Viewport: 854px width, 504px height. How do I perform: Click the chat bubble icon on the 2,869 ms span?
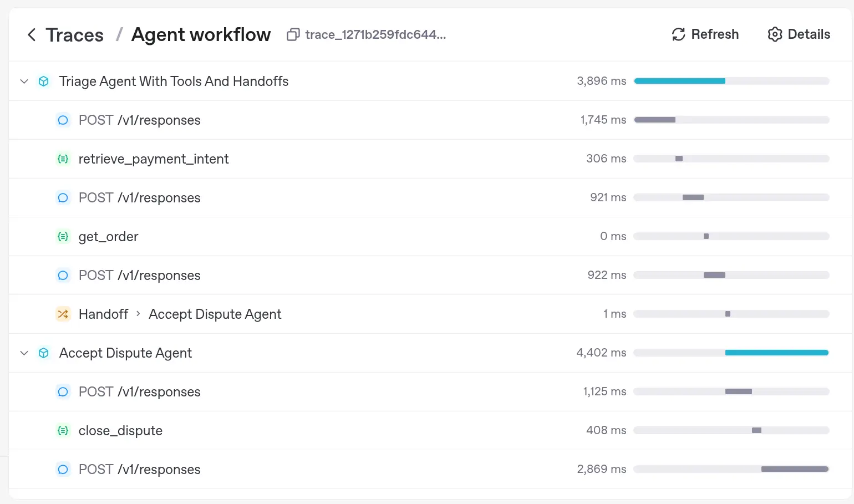[x=63, y=469]
